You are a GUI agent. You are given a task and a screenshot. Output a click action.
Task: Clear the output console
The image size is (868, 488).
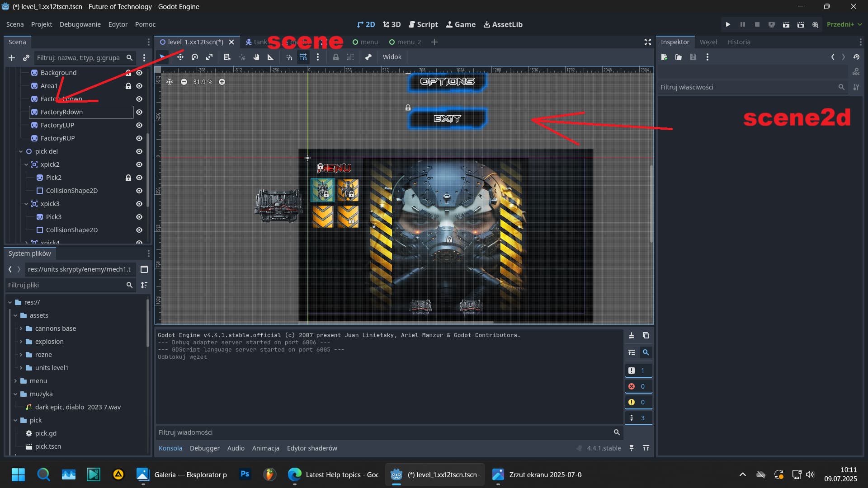pyautogui.click(x=632, y=335)
